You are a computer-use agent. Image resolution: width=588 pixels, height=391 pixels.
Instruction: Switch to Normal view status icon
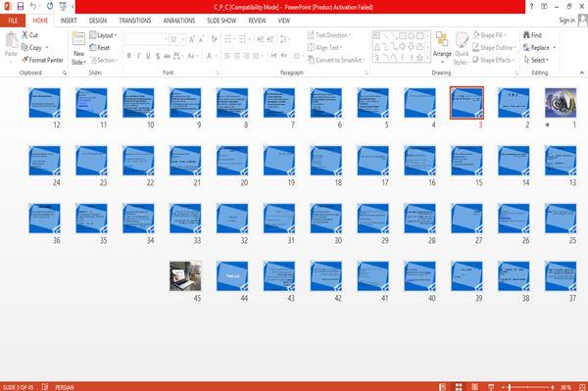443,387
